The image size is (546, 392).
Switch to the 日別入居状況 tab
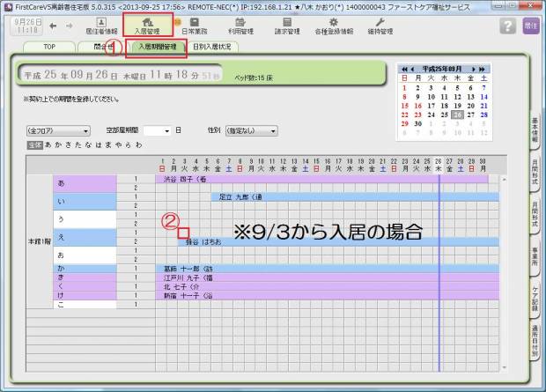pos(211,47)
